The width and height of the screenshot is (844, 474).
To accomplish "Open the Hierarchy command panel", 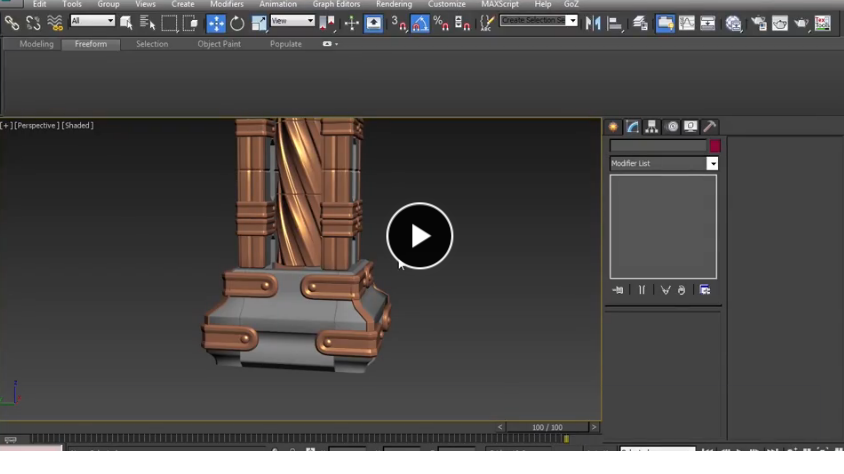I will tap(652, 127).
